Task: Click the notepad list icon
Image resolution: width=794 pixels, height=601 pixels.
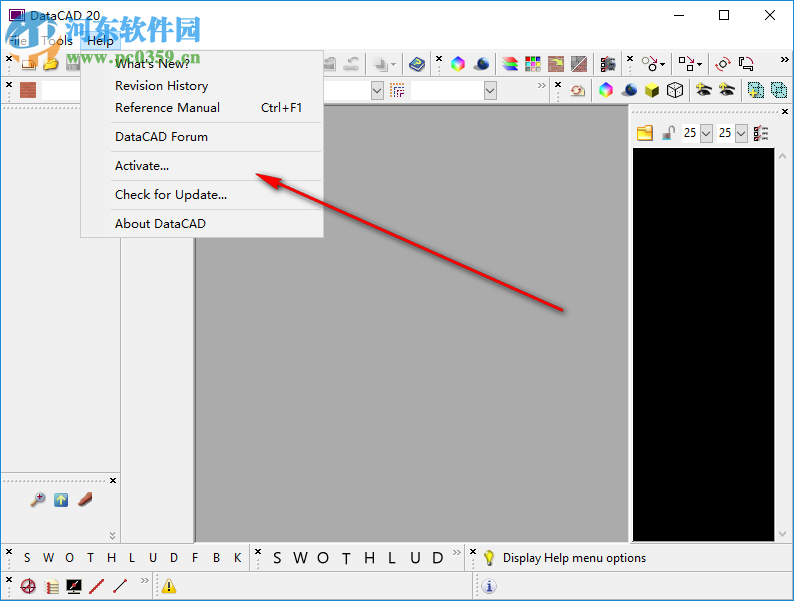Action: click(51, 586)
